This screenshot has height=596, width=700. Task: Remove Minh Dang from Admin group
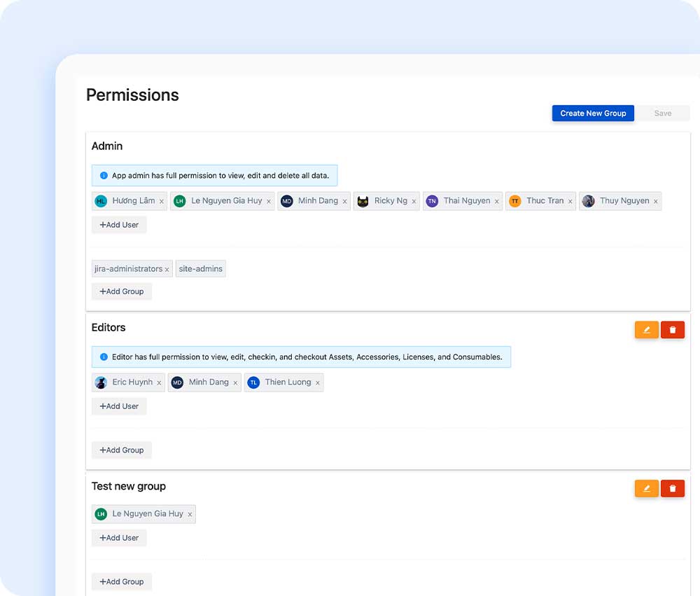344,202
